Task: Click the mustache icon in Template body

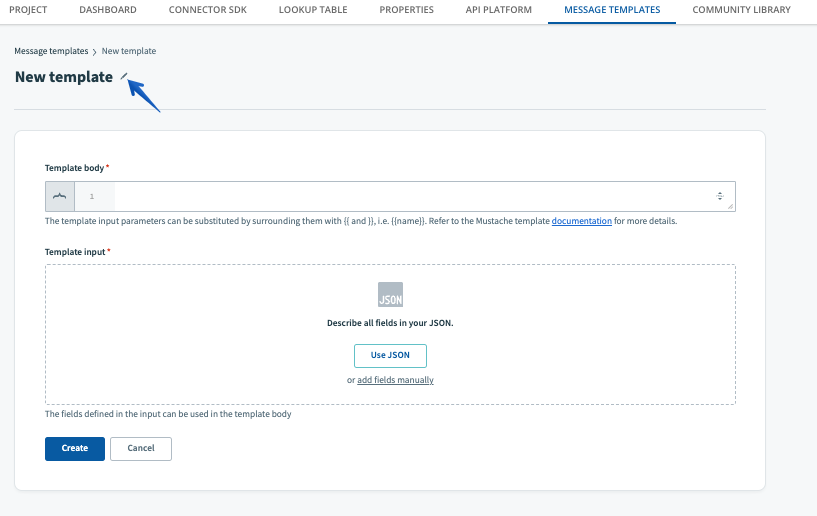Action: (59, 196)
